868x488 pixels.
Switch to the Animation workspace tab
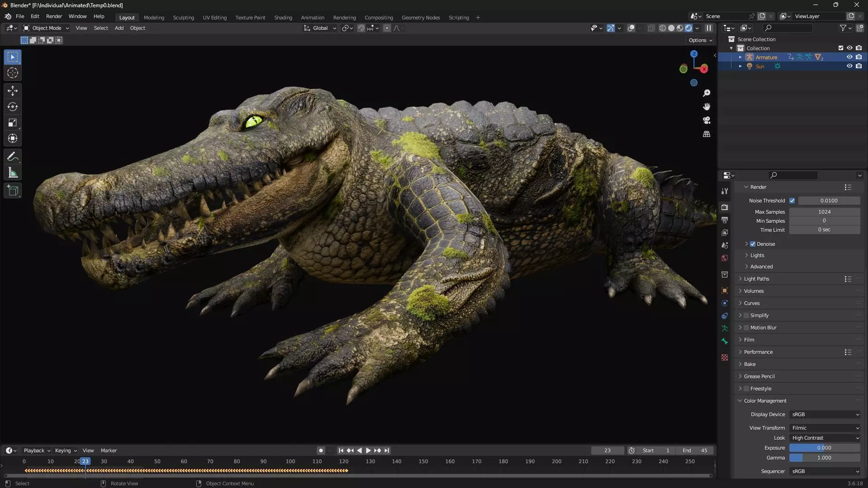pos(312,18)
